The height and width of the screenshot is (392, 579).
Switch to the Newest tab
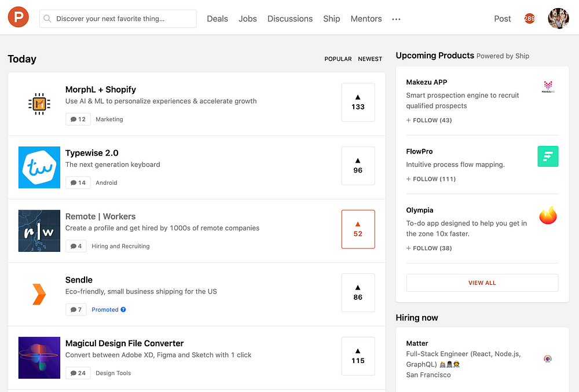coord(370,59)
